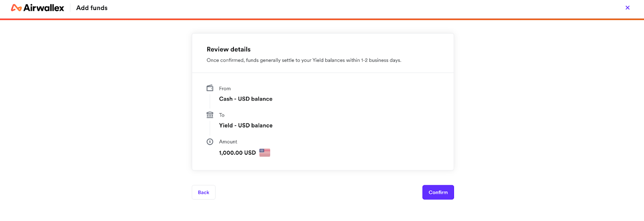Click the wallet icon beside From

click(210, 88)
